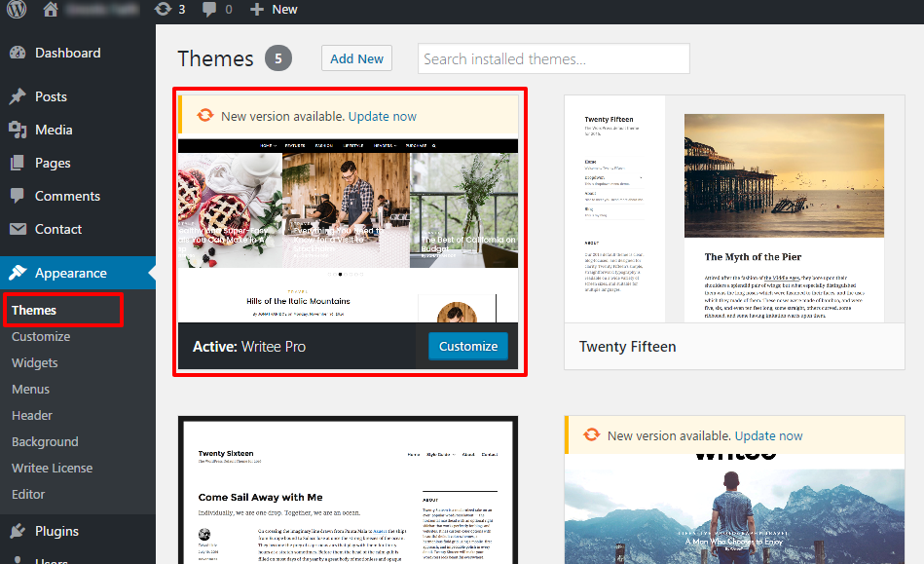Select the Themes submenu item

34,310
